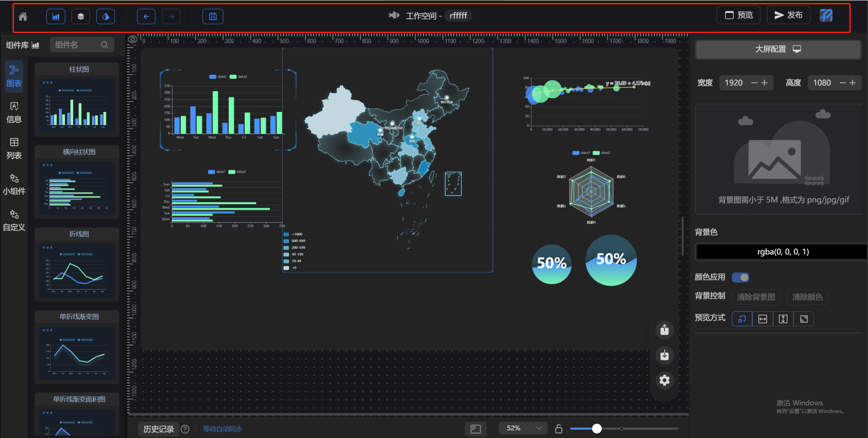This screenshot has width=868, height=438.
Task: Go to home via house icon
Action: click(x=23, y=16)
